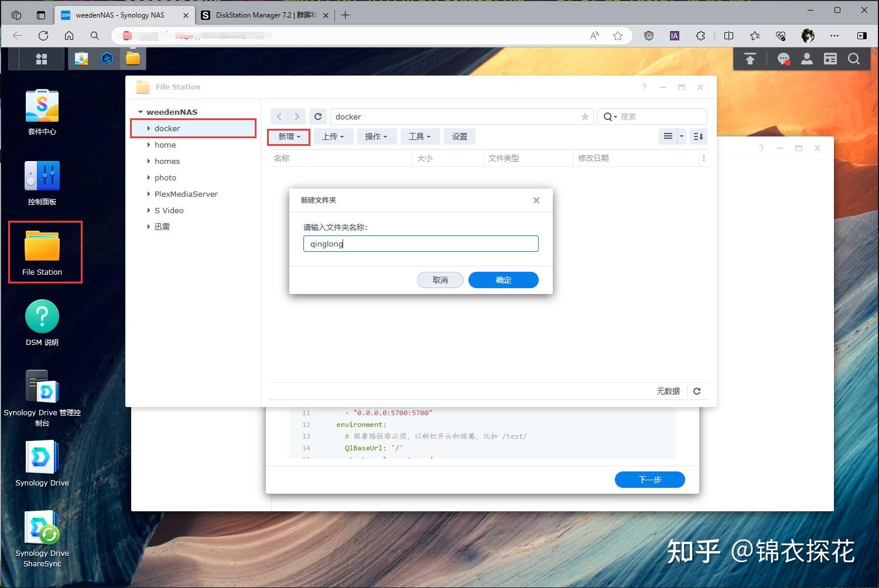Viewport: 879px width, 588px height.
Task: Go forward in File Station navigation
Action: click(297, 117)
